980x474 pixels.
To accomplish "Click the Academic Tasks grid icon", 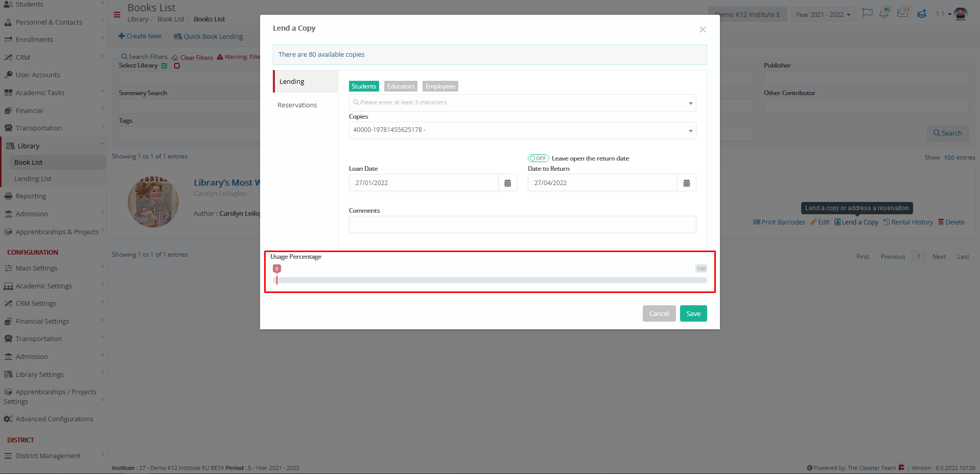I will coord(8,93).
